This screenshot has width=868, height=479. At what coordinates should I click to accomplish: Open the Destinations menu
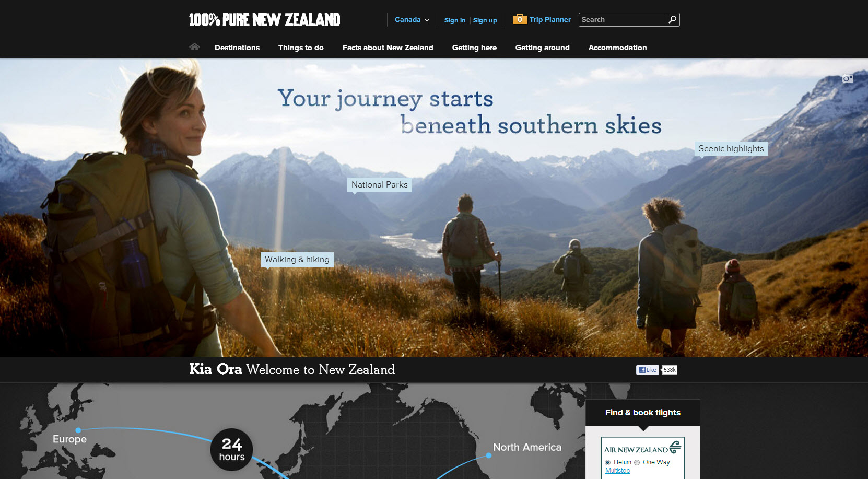tap(237, 48)
